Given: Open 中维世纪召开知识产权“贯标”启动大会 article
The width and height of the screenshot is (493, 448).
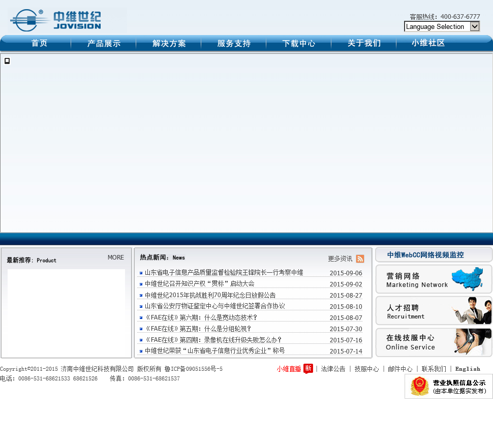Looking at the screenshot, I should click(x=199, y=284).
